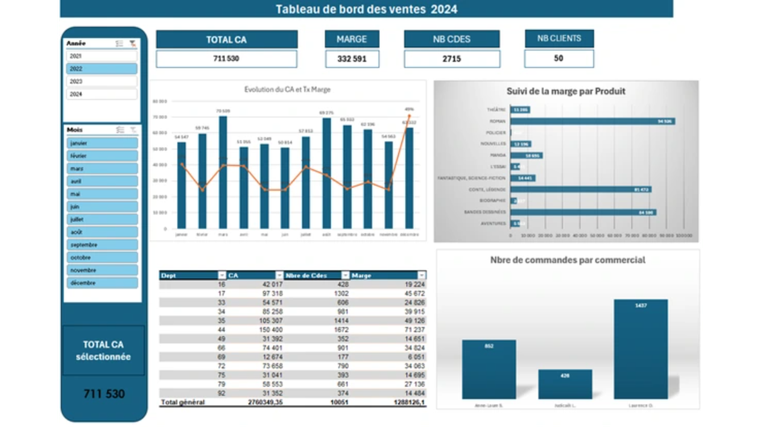
Task: Filter on janvier in the Mois slicer
Action: pos(102,143)
